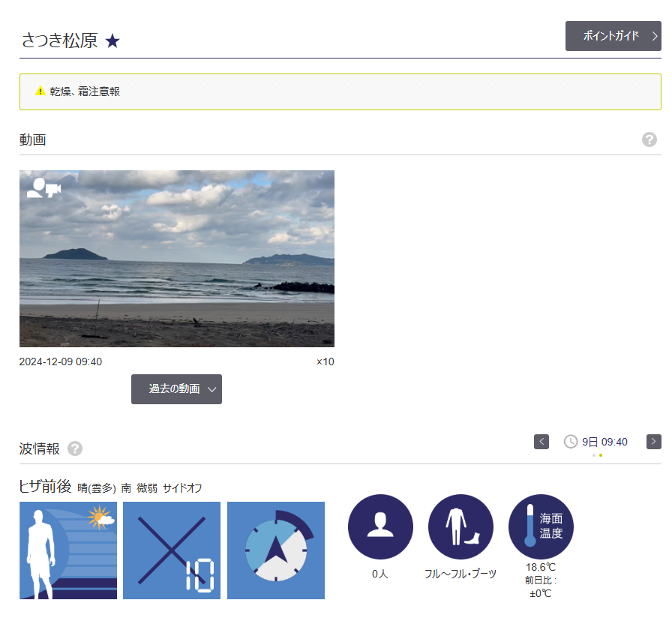Click the wetsuit and boots icon

pyautogui.click(x=460, y=526)
